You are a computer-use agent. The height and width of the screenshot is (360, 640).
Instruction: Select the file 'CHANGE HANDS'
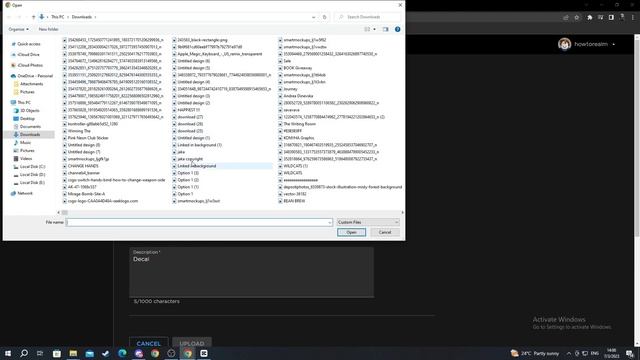click(x=83, y=166)
